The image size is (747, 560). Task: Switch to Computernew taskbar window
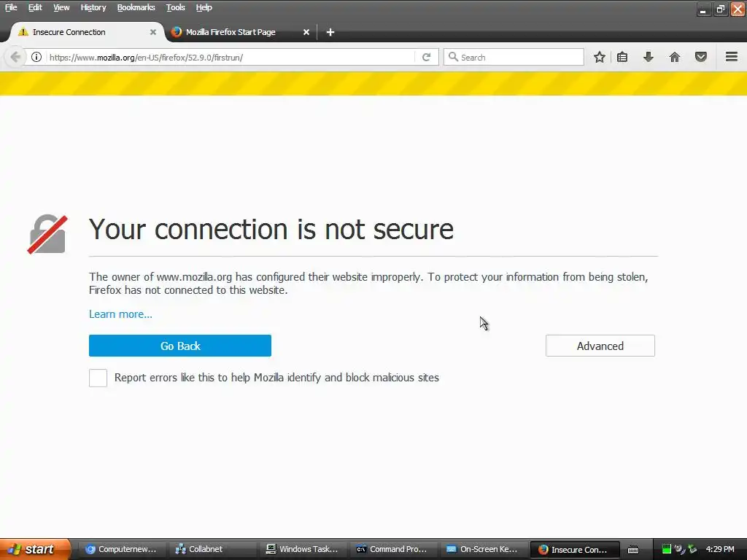tap(122, 549)
